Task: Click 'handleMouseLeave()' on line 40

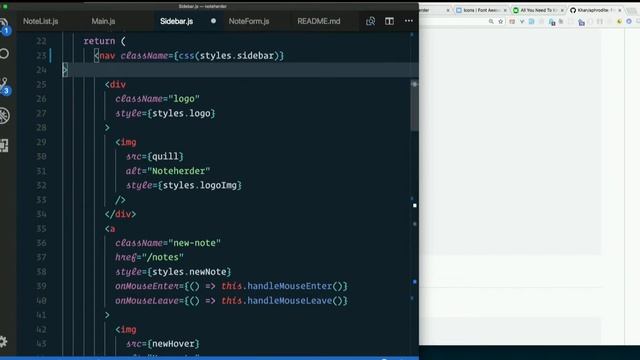Action: (295, 301)
